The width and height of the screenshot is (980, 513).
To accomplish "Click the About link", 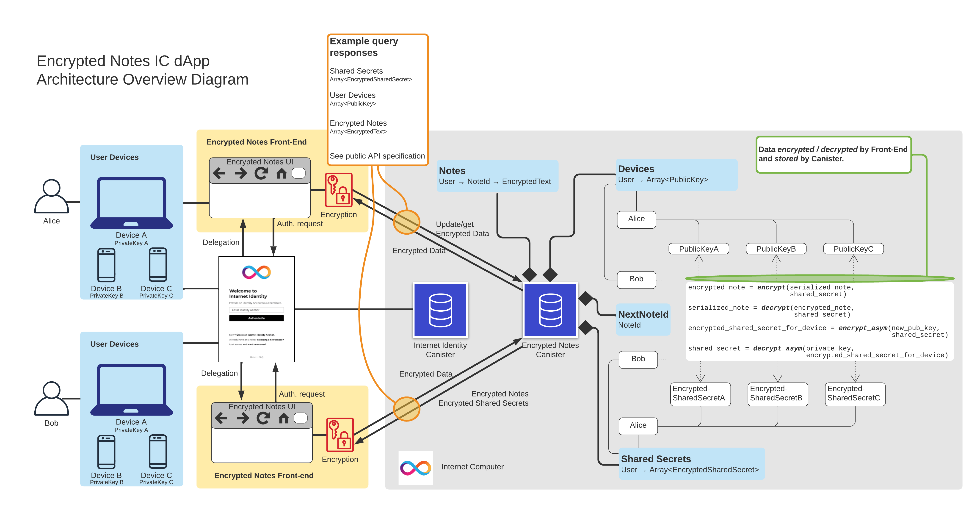I will 253,357.
